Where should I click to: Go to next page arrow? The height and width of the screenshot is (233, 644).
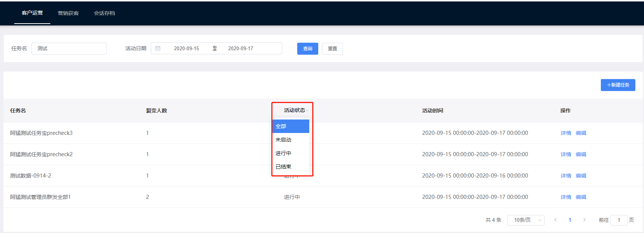[584, 220]
